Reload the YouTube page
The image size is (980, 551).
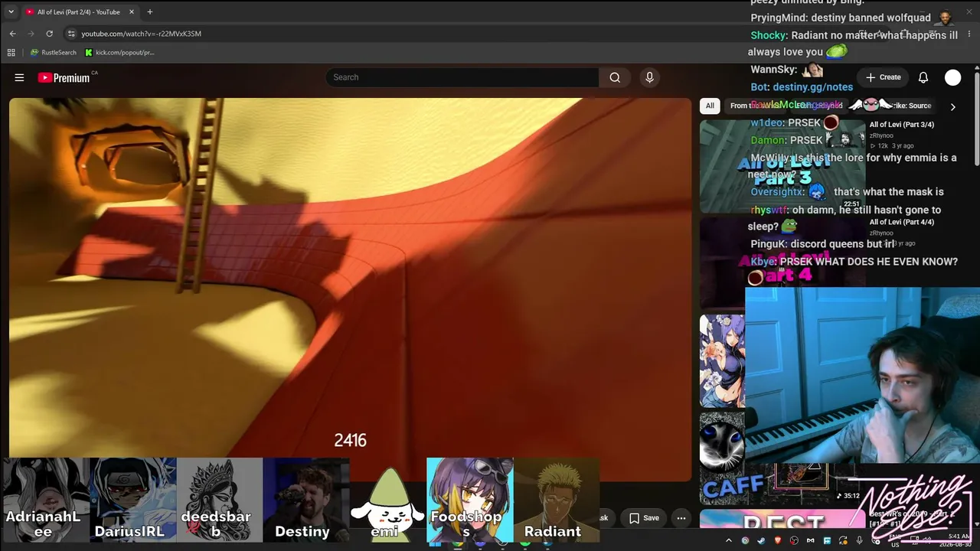pyautogui.click(x=49, y=34)
